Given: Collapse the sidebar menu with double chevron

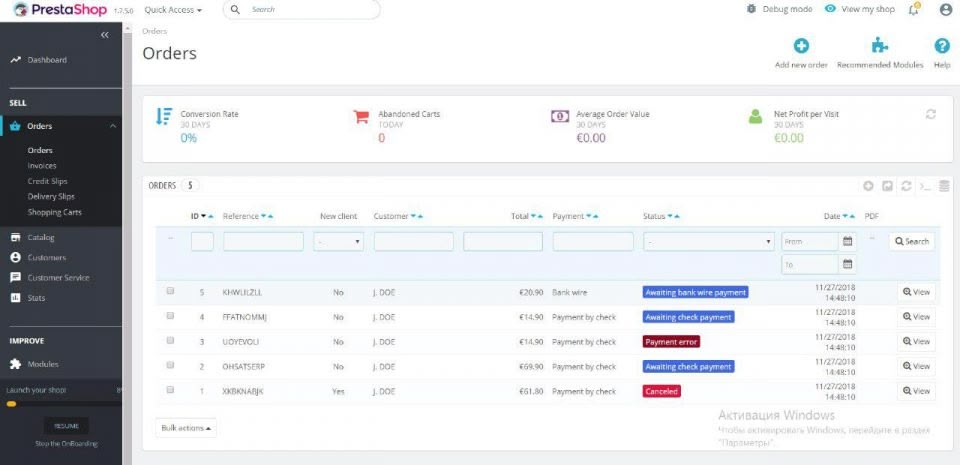Looking at the screenshot, I should pos(105,35).
